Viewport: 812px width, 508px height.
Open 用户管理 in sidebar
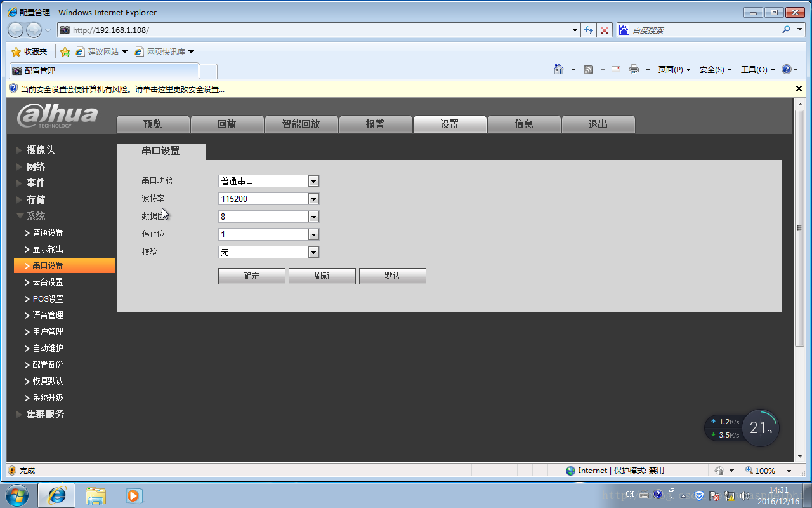[x=48, y=331]
